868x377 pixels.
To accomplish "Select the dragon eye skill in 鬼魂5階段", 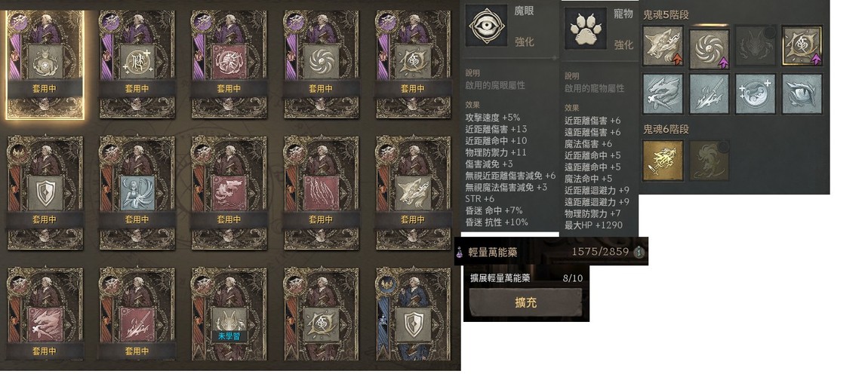I will point(802,93).
